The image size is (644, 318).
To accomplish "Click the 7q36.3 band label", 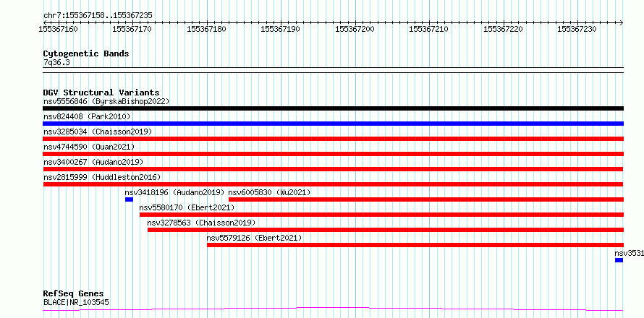I will click(x=56, y=62).
